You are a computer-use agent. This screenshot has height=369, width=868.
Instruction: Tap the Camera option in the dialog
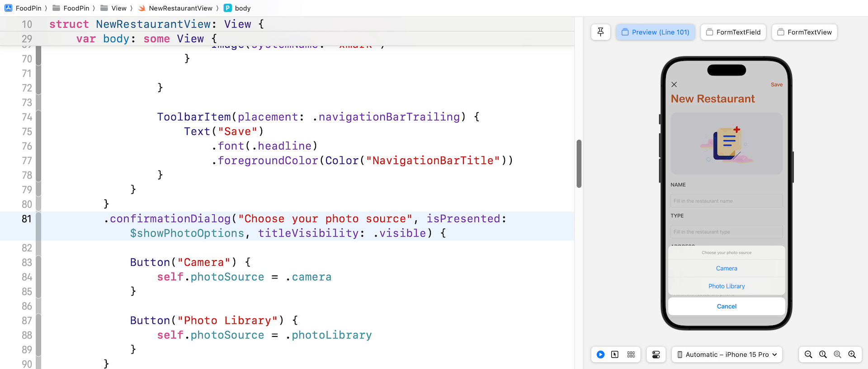(726, 268)
